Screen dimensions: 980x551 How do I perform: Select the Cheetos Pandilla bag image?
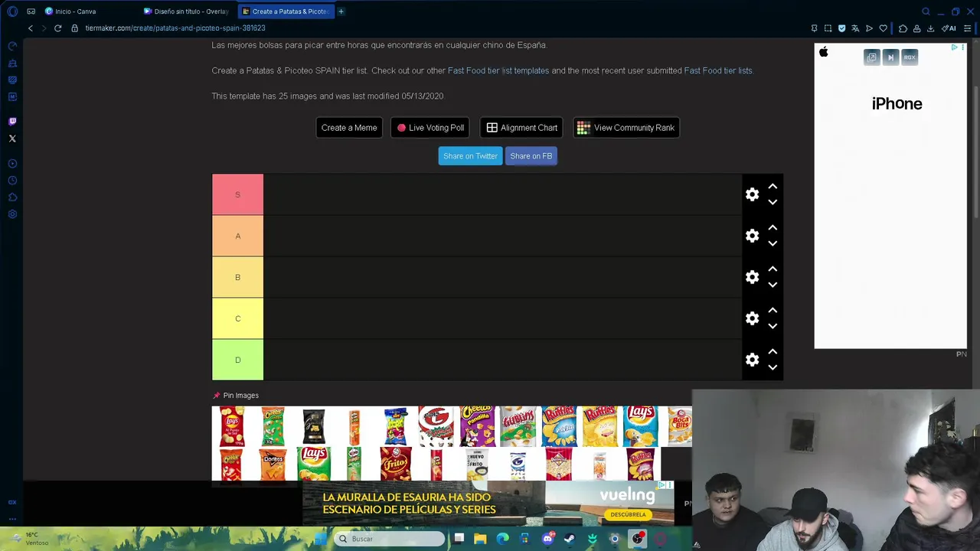(477, 426)
